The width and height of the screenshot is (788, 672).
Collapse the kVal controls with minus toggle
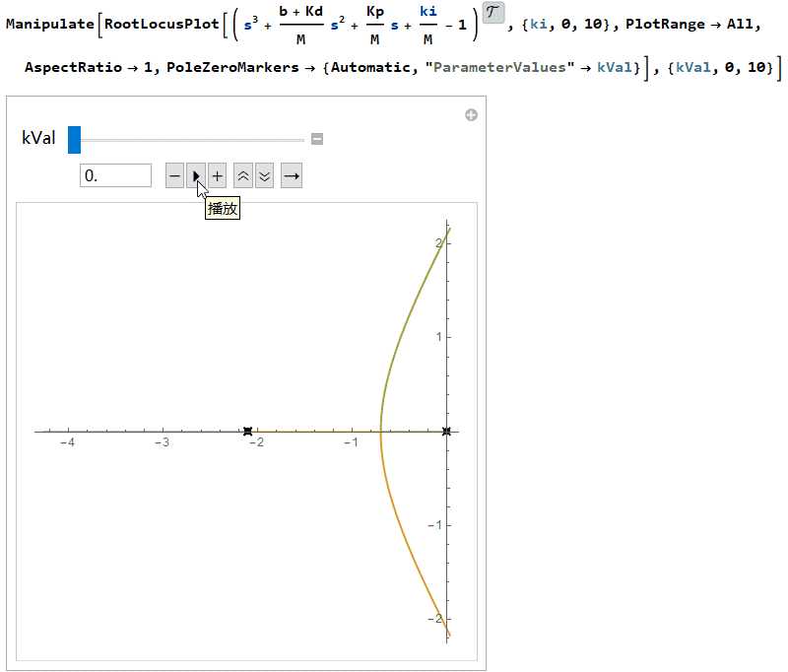click(317, 139)
